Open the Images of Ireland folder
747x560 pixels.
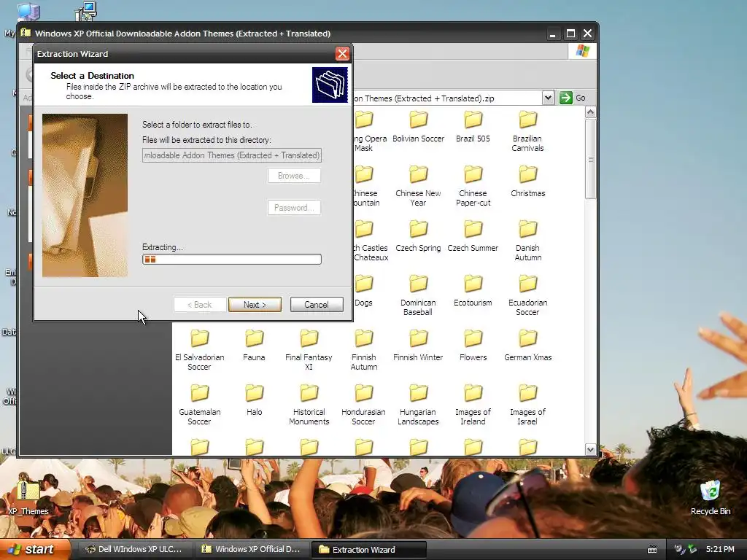click(x=473, y=405)
